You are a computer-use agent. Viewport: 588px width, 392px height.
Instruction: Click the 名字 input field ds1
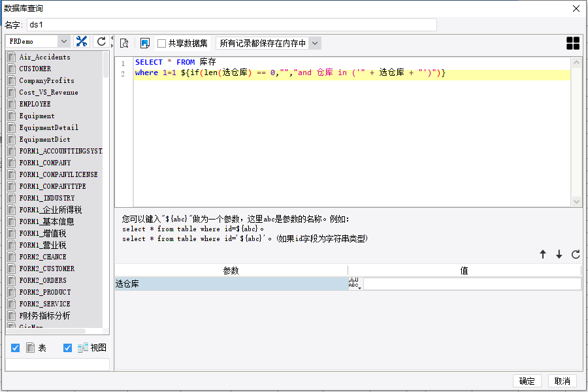pyautogui.click(x=232, y=25)
